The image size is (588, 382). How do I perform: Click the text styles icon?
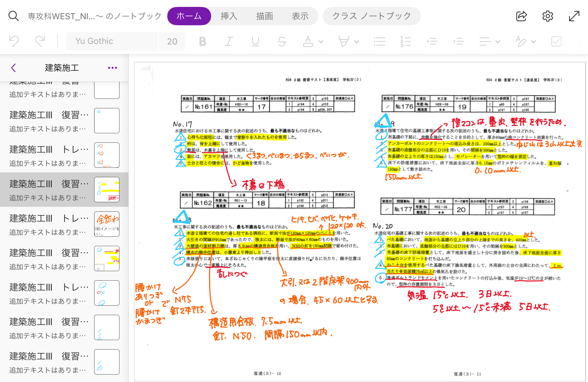(521, 42)
